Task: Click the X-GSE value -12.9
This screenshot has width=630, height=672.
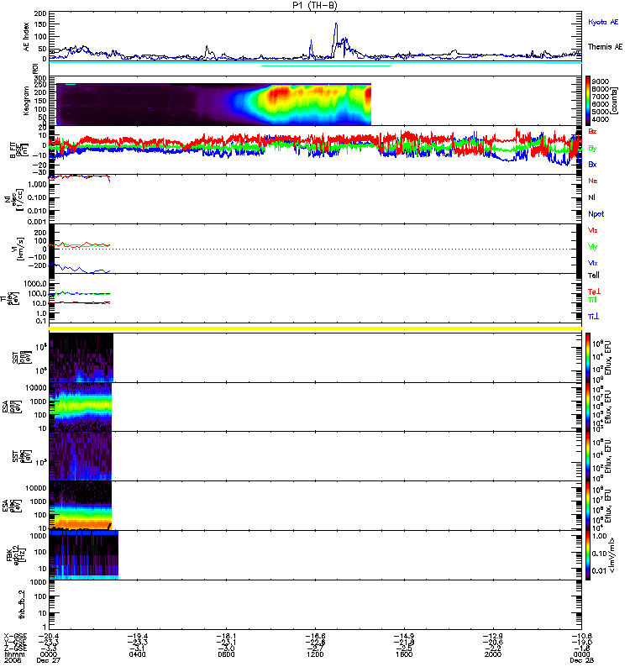Action: (x=493, y=636)
